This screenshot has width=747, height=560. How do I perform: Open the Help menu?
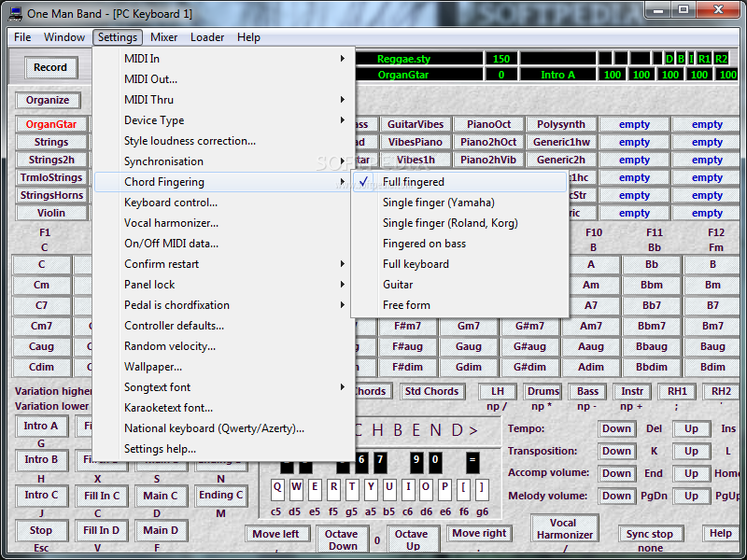point(248,37)
